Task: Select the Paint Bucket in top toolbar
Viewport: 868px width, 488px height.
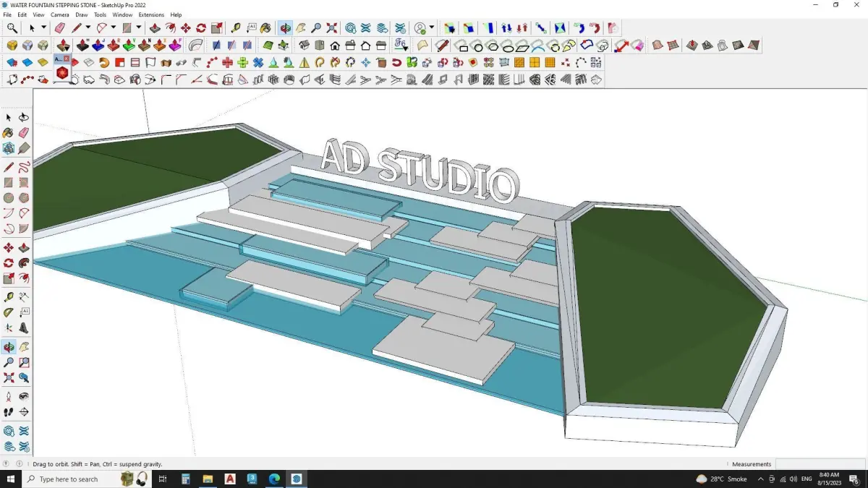Action: [x=265, y=28]
